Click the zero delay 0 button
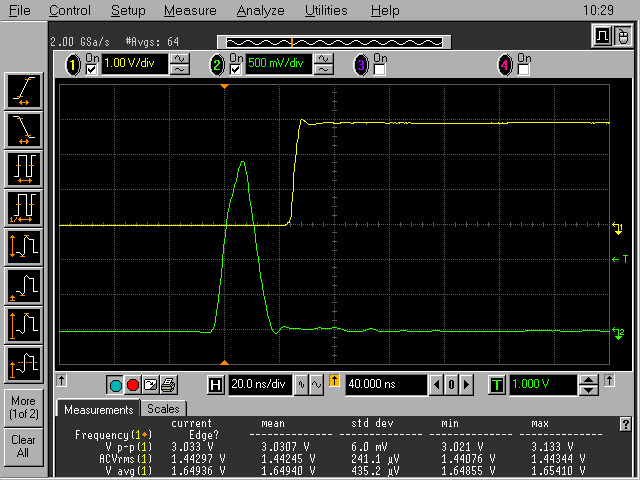Image resolution: width=640 pixels, height=480 pixels. point(451,385)
